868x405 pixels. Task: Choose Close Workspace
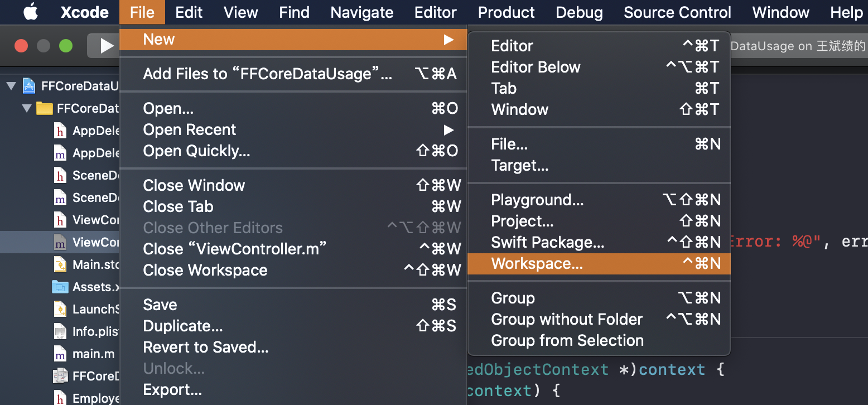pyautogui.click(x=293, y=270)
